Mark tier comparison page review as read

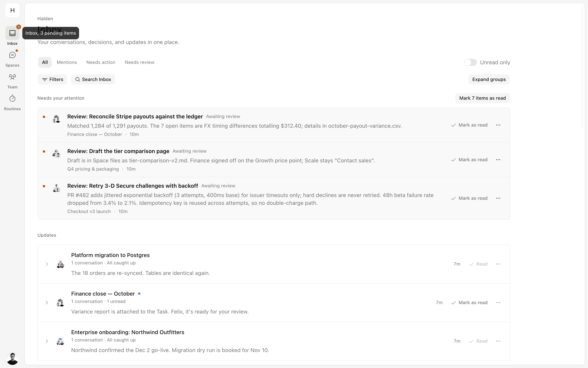click(469, 160)
